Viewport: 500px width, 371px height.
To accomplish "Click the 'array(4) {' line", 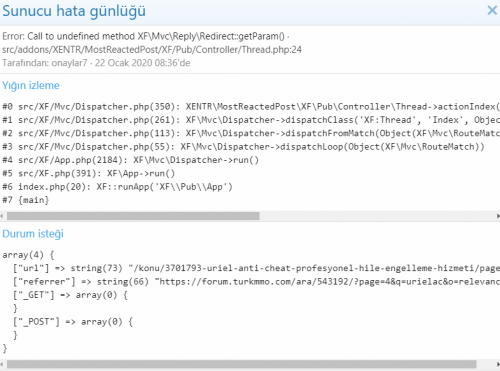I will [x=28, y=255].
